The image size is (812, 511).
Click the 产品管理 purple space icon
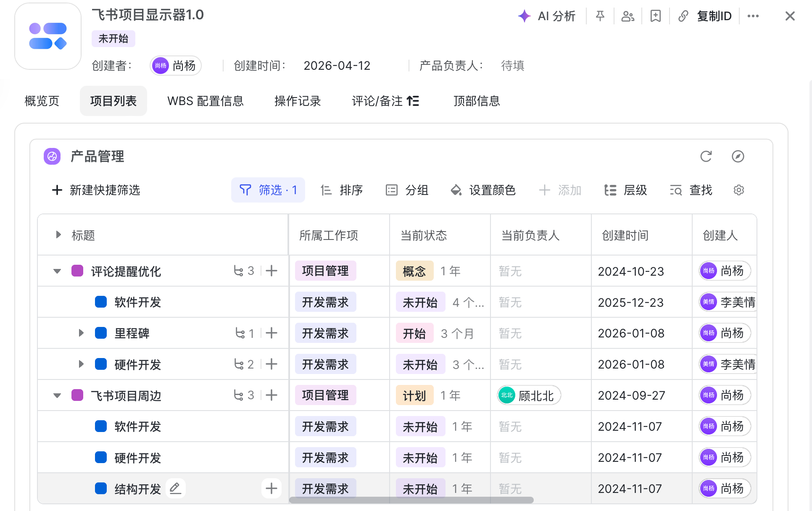point(52,156)
